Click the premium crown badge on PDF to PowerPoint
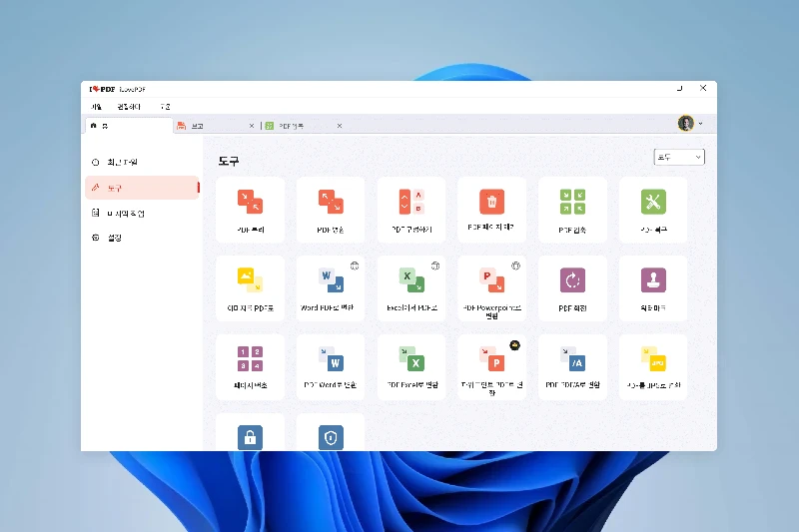 click(x=515, y=345)
